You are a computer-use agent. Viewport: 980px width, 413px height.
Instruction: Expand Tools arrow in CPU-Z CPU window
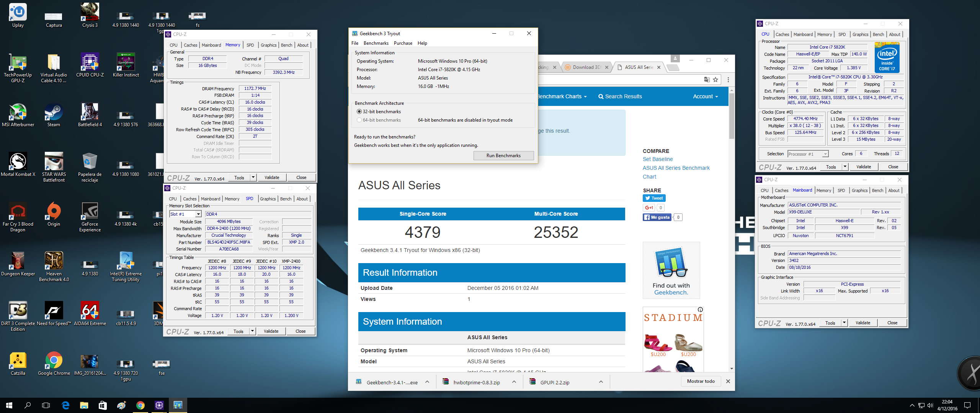(x=845, y=167)
